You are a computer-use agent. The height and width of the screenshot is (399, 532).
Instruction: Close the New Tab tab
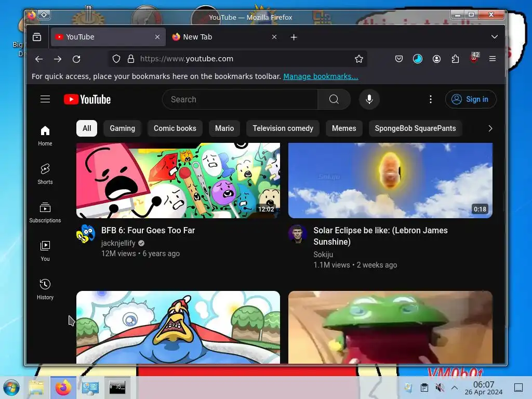click(274, 37)
